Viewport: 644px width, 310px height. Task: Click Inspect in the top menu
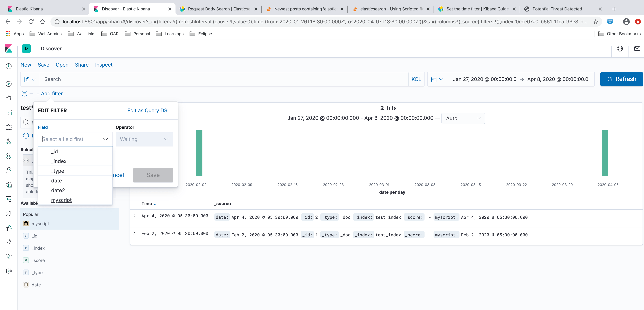click(x=103, y=65)
